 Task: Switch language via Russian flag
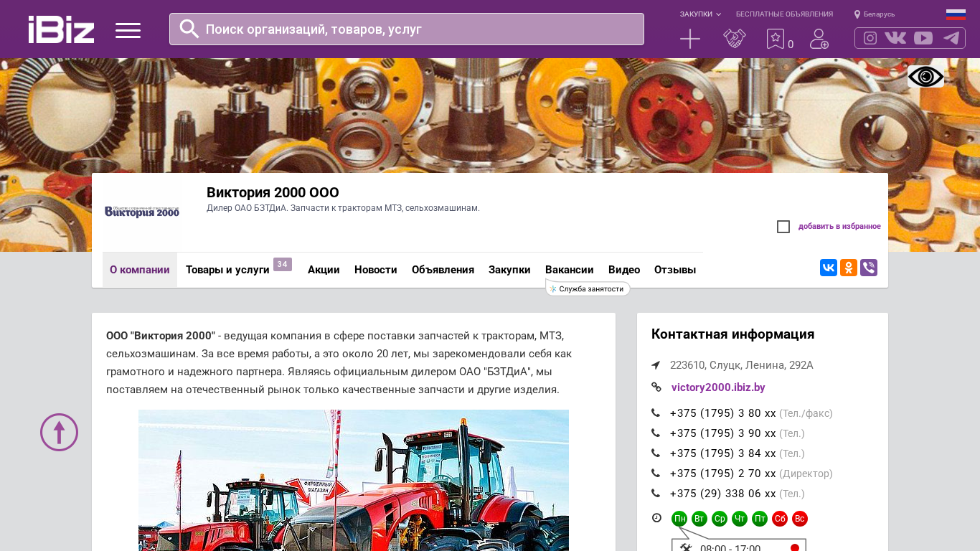(x=956, y=14)
